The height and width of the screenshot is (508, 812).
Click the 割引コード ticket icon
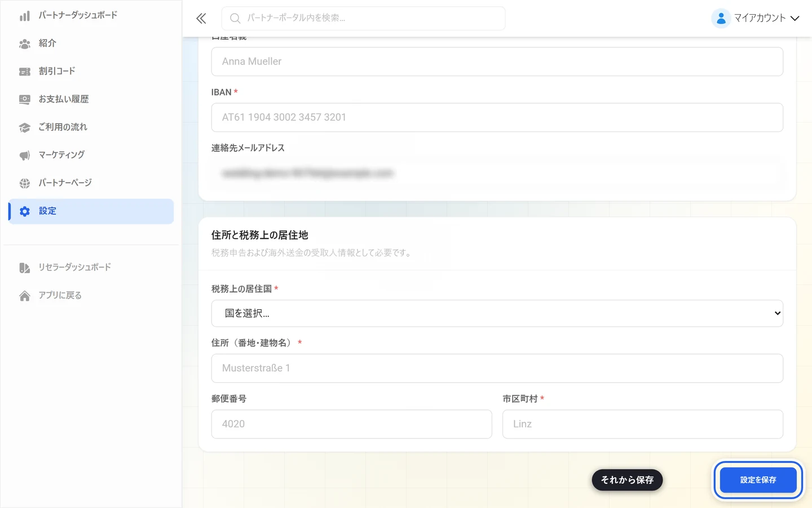tap(25, 72)
